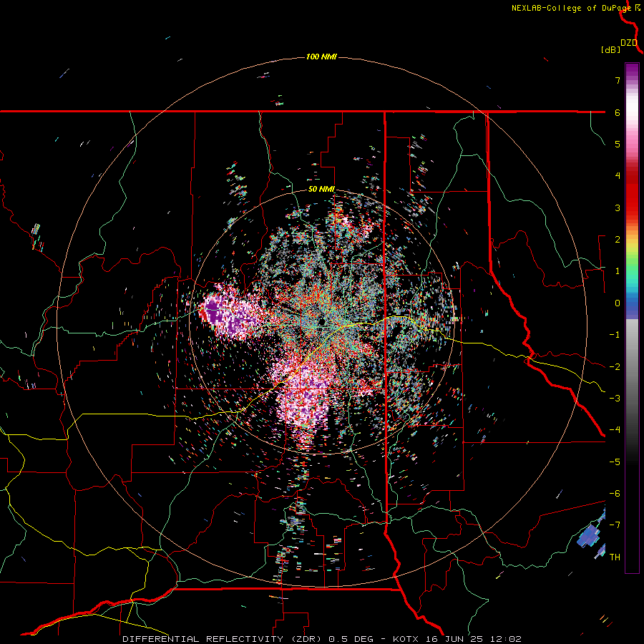644x644 pixels.
Task: Click the DZD product label above color bar
Action: coord(629,43)
